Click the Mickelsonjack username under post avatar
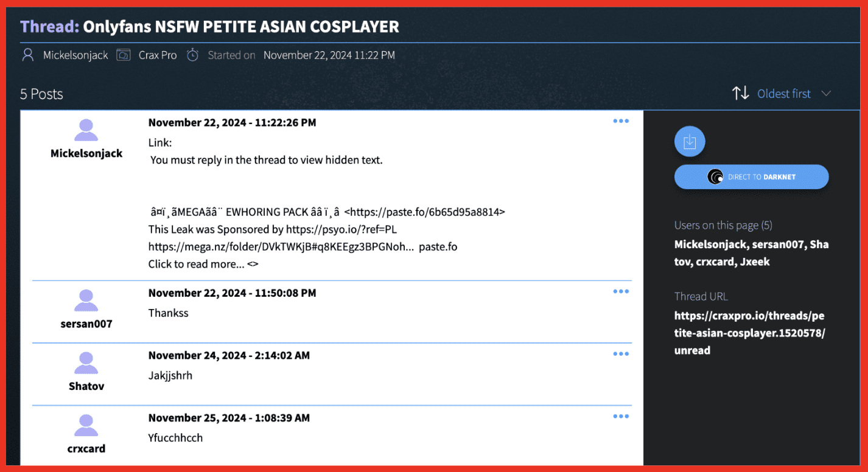868x472 pixels. [x=86, y=153]
